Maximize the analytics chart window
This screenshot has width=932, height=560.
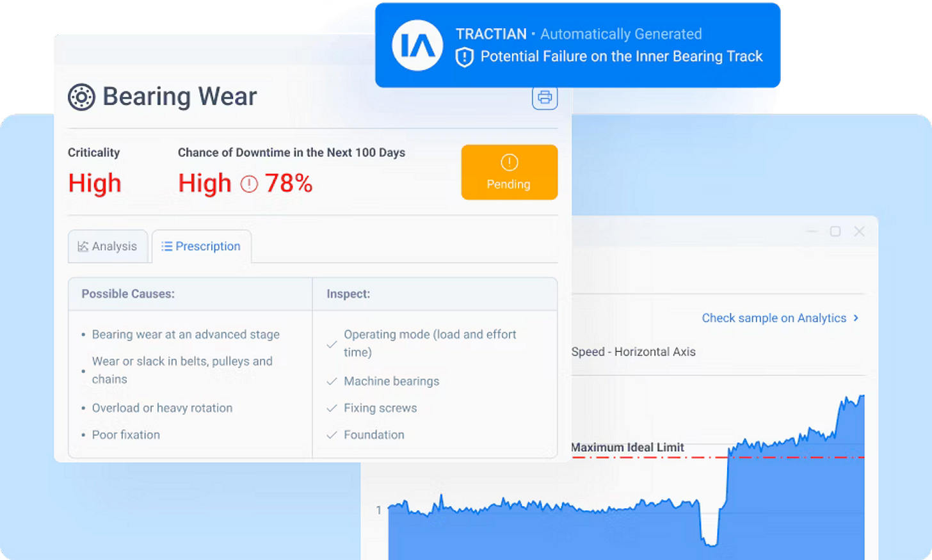pyautogui.click(x=835, y=231)
